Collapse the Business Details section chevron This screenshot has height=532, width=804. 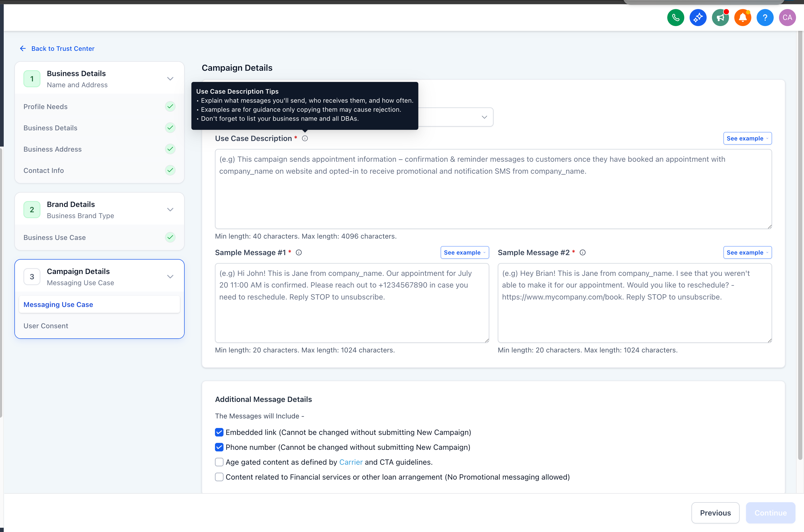click(170, 79)
